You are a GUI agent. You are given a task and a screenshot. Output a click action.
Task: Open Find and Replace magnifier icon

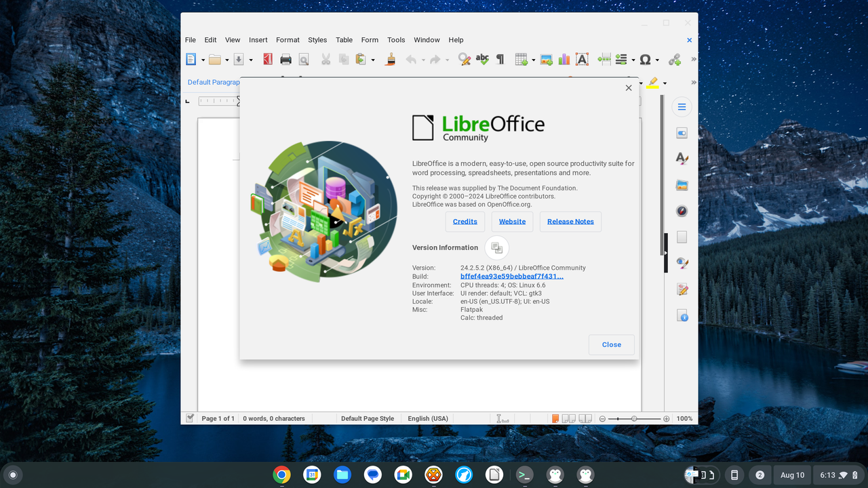(465, 60)
